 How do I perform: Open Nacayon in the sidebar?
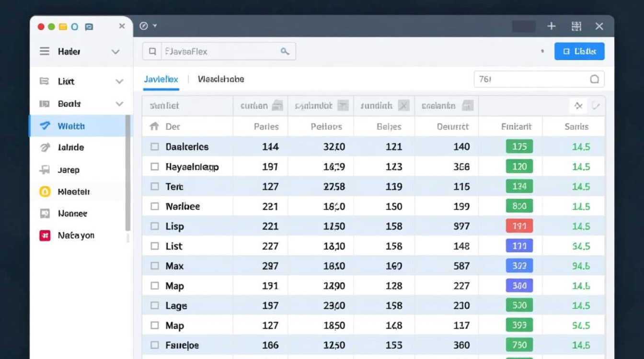[77, 235]
